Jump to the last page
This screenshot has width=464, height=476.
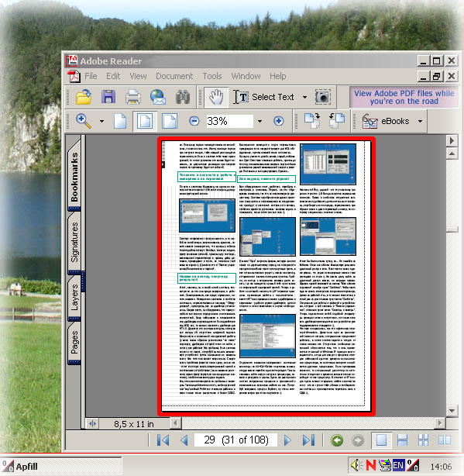[x=308, y=440]
